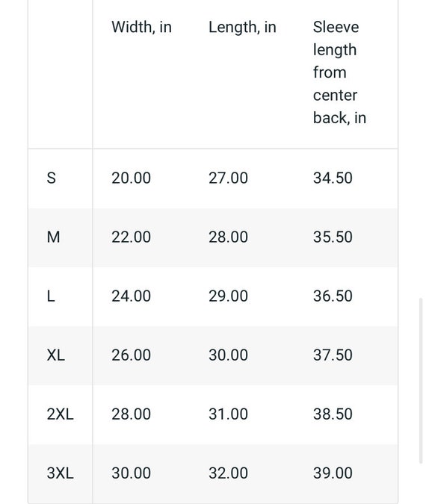Click the Length, in column header
The image size is (426, 504).
tap(242, 27)
